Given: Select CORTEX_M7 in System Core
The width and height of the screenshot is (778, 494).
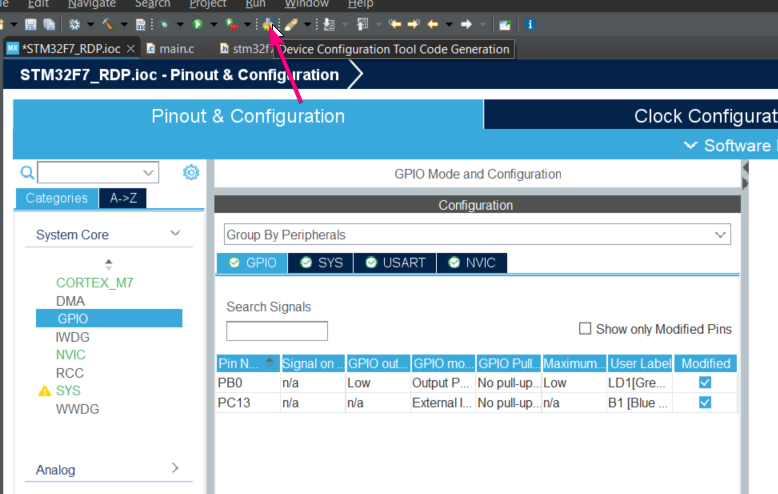Looking at the screenshot, I should click(x=95, y=283).
